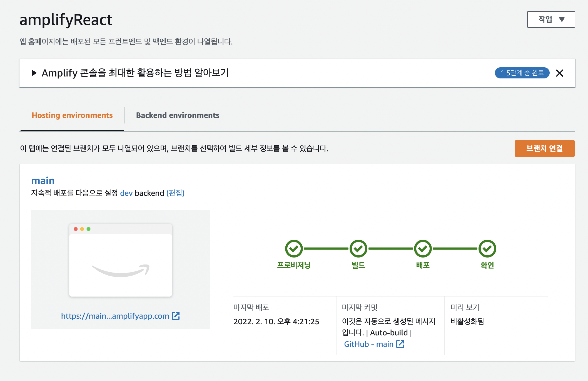Open the main branch link
The width and height of the screenshot is (588, 381).
click(43, 180)
